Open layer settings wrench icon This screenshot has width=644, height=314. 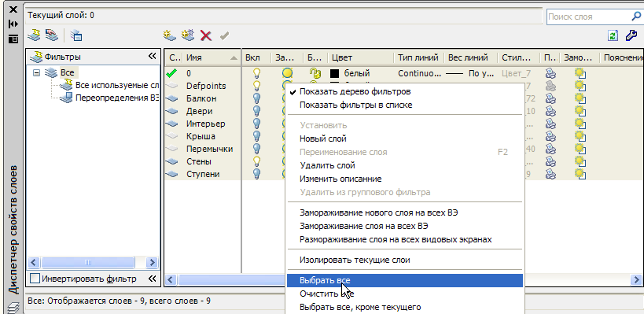click(x=631, y=35)
